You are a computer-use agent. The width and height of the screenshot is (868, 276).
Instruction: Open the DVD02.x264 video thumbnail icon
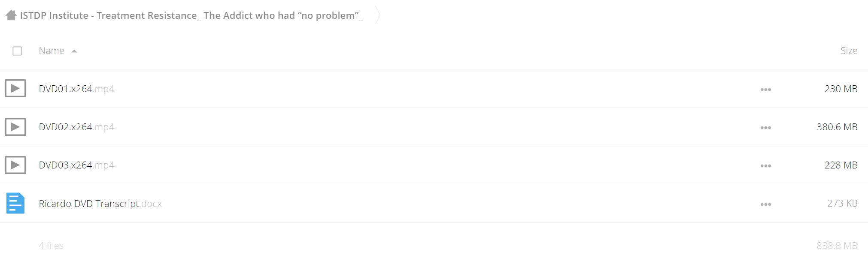(15, 127)
